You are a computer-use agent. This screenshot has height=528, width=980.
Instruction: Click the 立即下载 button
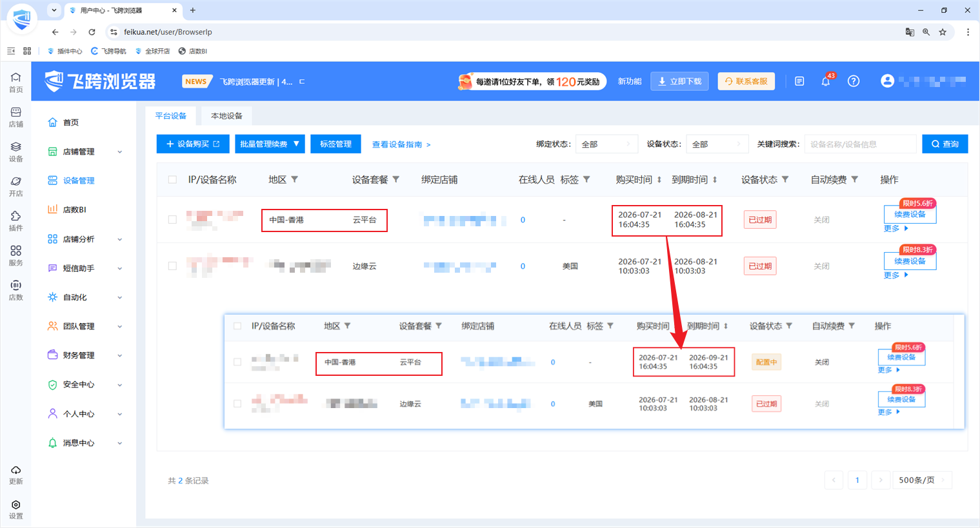680,81
